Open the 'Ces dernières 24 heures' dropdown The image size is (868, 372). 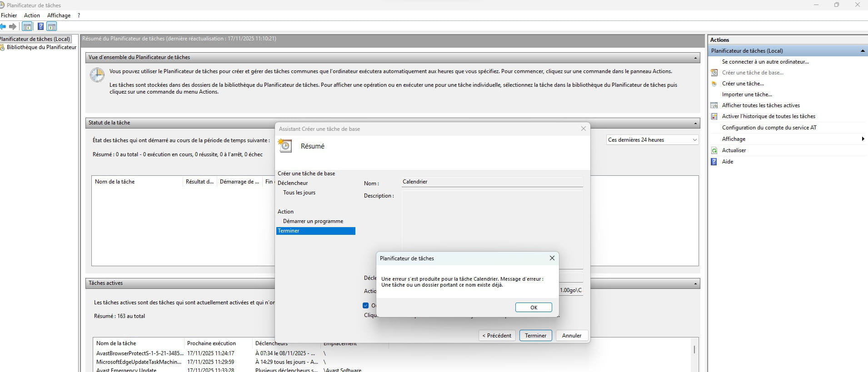tap(652, 140)
